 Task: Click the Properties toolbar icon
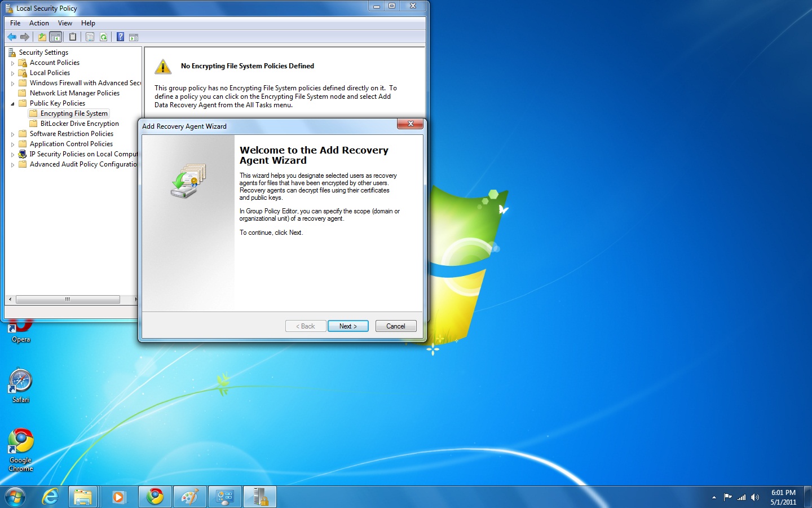90,37
